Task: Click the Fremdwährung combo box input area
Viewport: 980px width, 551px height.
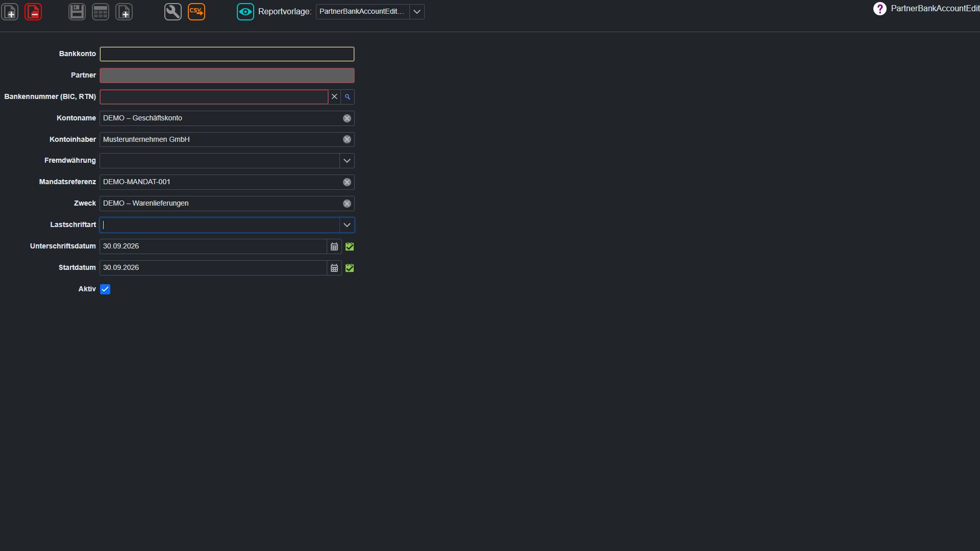Action: [220, 161]
